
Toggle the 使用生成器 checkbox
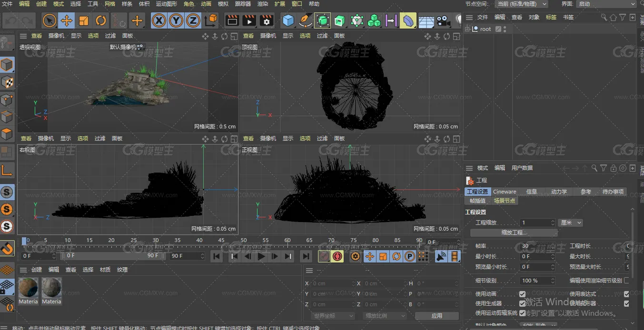click(523, 303)
